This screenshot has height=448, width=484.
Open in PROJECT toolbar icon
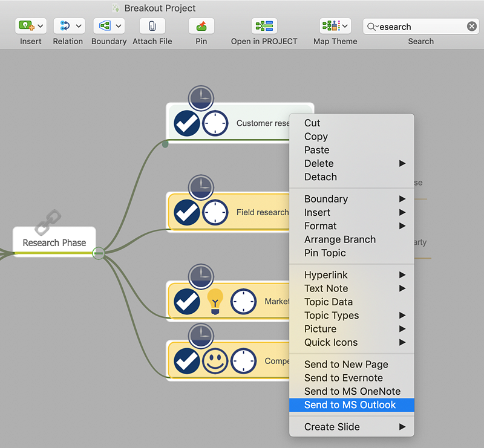click(264, 26)
